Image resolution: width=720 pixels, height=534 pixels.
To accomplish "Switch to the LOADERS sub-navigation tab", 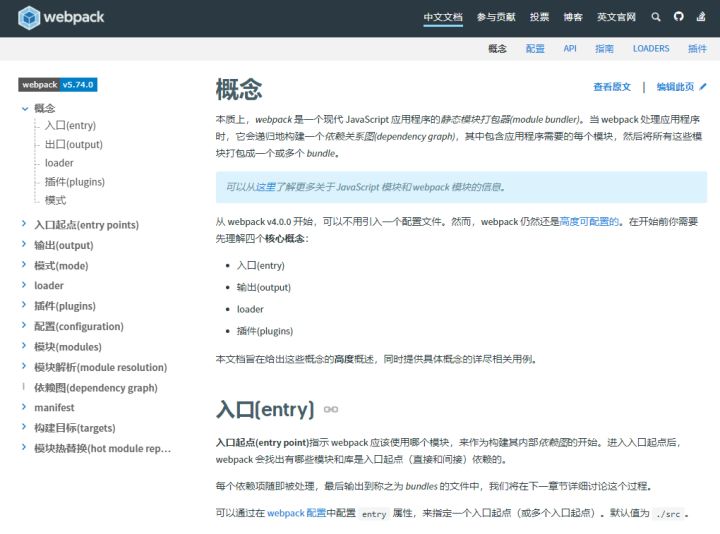I will pos(651,49).
